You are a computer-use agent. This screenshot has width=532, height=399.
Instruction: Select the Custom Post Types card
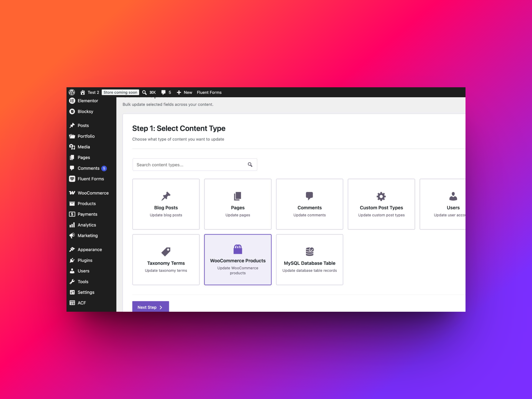click(x=381, y=204)
